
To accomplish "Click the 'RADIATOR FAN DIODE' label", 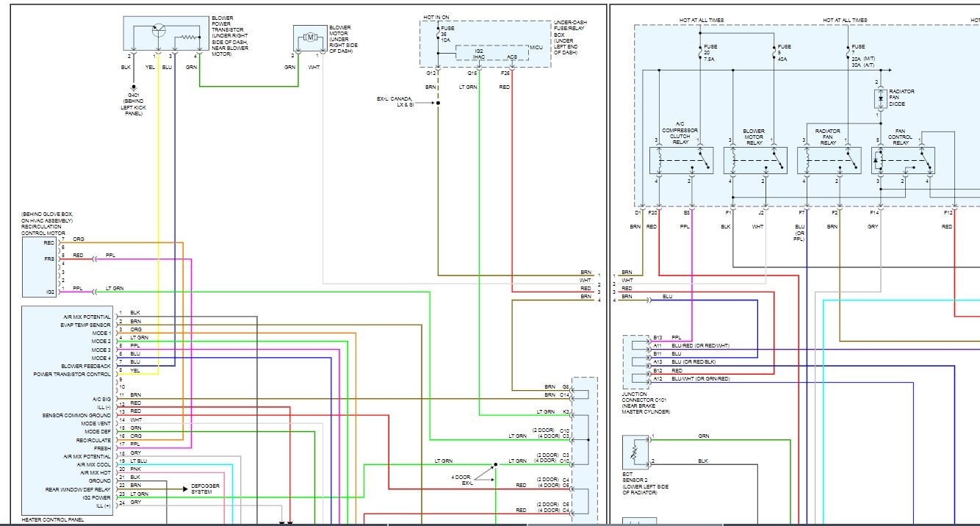I will point(902,98).
